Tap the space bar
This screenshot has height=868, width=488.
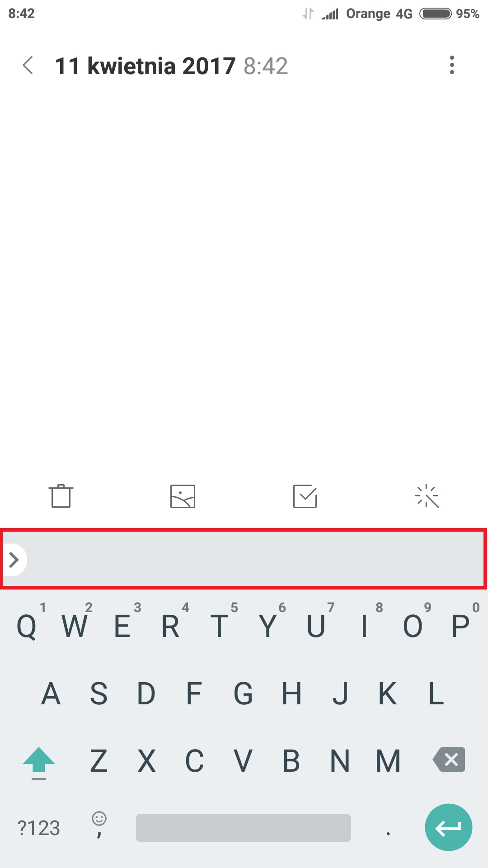[244, 828]
